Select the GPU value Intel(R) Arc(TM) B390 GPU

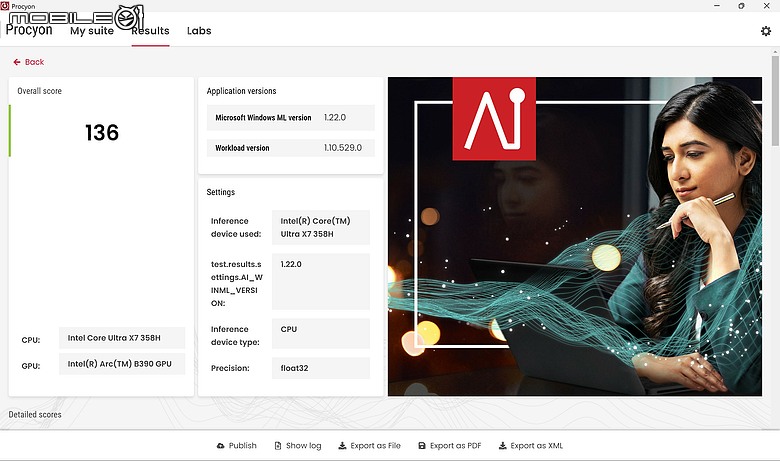point(122,364)
